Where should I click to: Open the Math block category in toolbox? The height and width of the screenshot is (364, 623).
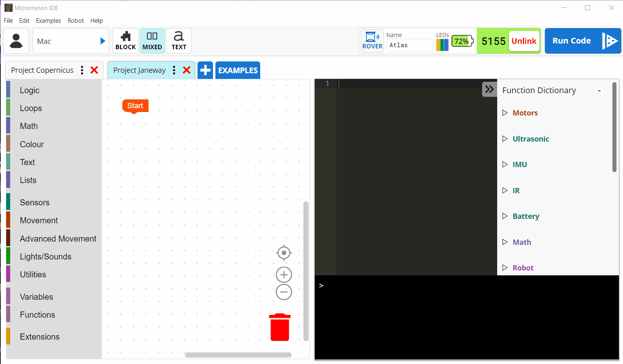[x=54, y=126]
